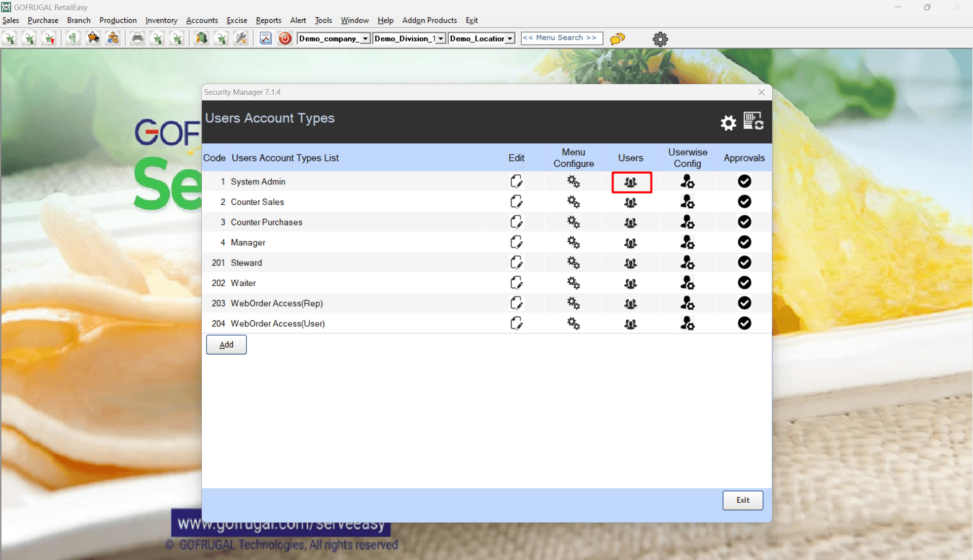
Task: View users of Manager type
Action: (x=631, y=243)
